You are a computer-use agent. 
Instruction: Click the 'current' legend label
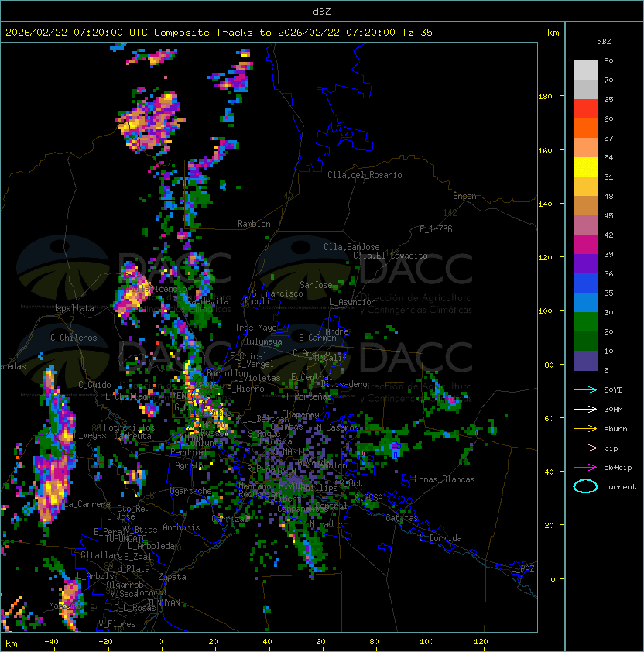point(620,487)
